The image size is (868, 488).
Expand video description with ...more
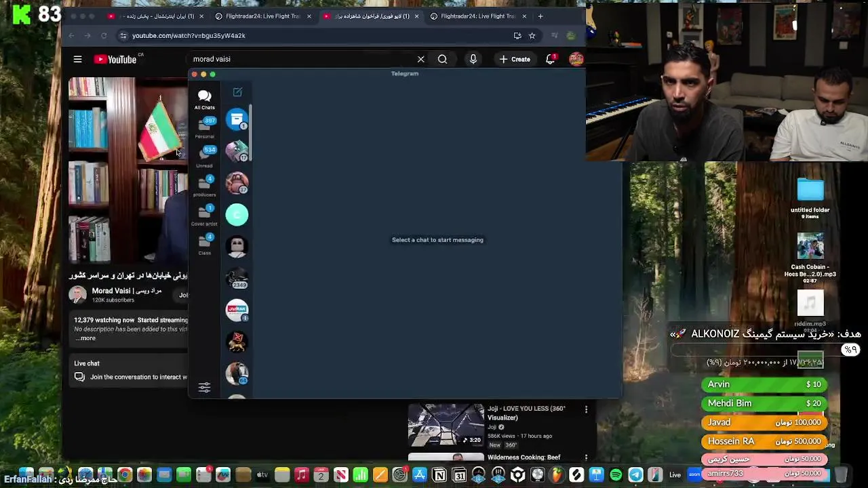tap(85, 338)
